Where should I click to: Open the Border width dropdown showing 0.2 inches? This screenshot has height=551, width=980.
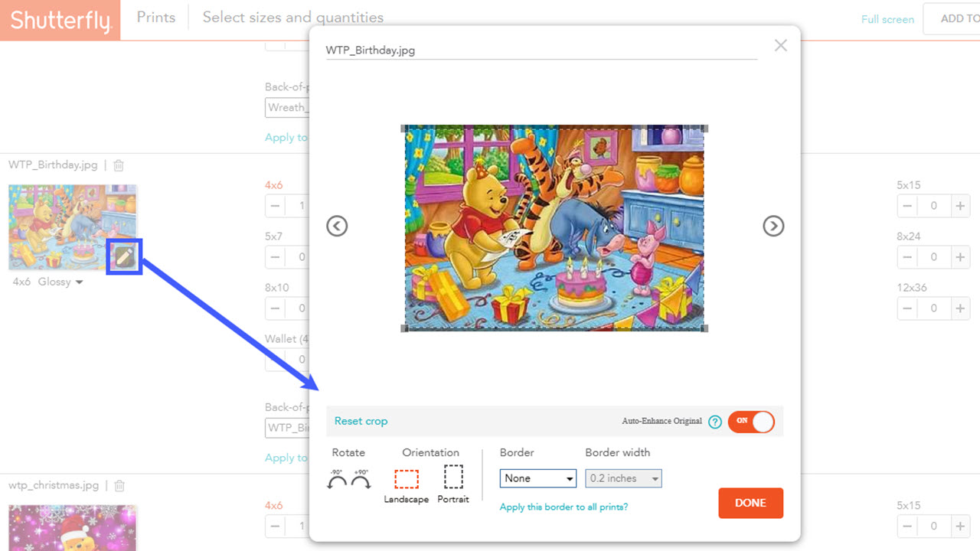(622, 478)
